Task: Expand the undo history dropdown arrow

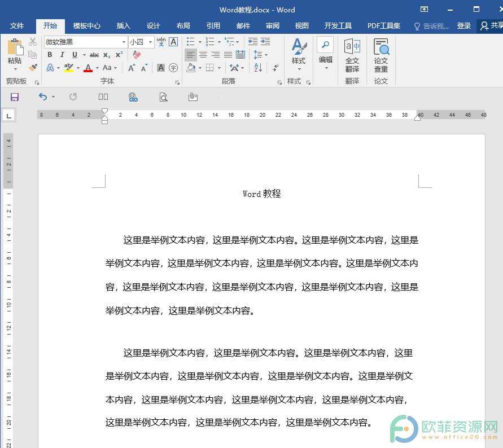Action: point(53,96)
